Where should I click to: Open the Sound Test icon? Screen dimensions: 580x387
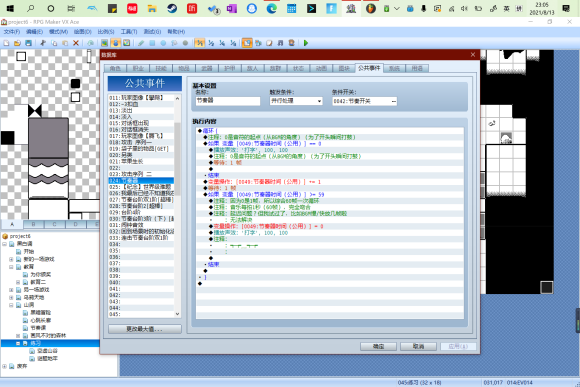point(280,43)
